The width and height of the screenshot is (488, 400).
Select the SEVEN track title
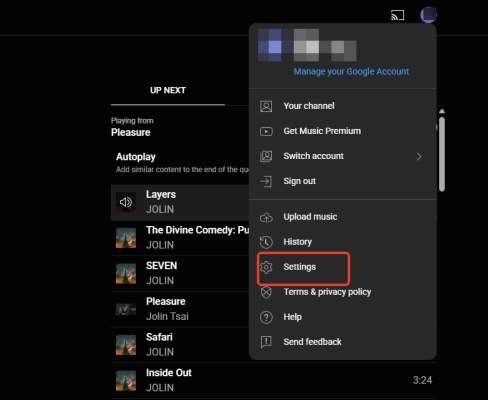pos(161,266)
